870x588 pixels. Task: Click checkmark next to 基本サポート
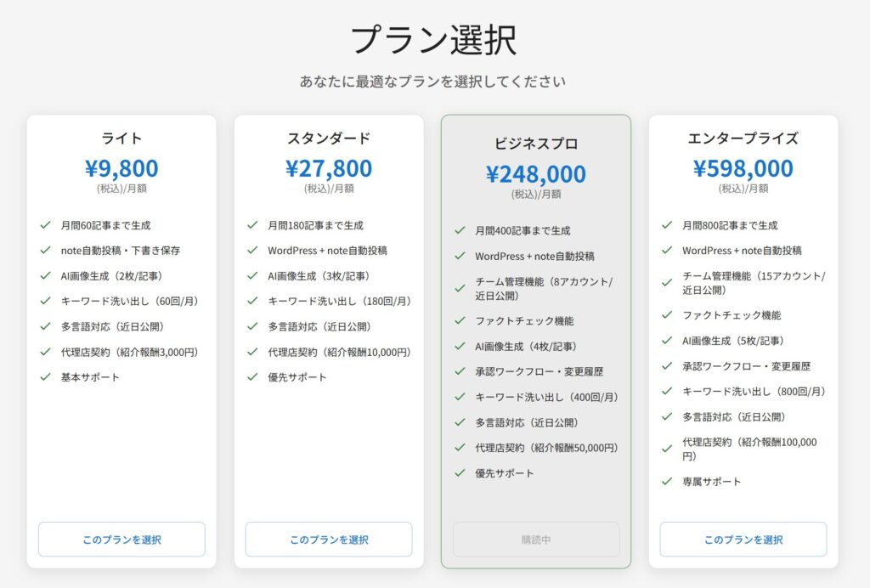45,377
